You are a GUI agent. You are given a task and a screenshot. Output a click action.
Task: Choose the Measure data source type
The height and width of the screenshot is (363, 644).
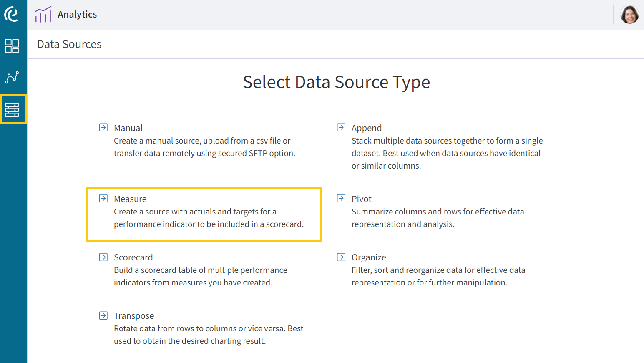(130, 199)
